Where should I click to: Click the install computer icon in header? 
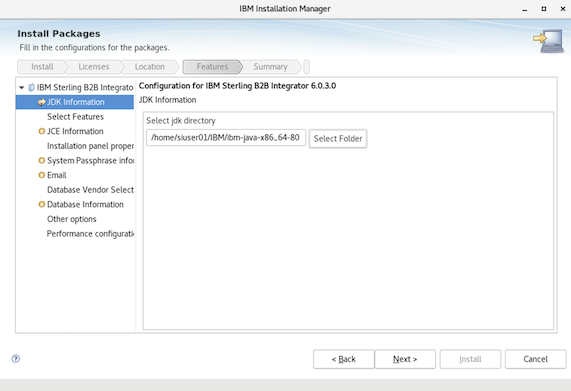[x=549, y=41]
